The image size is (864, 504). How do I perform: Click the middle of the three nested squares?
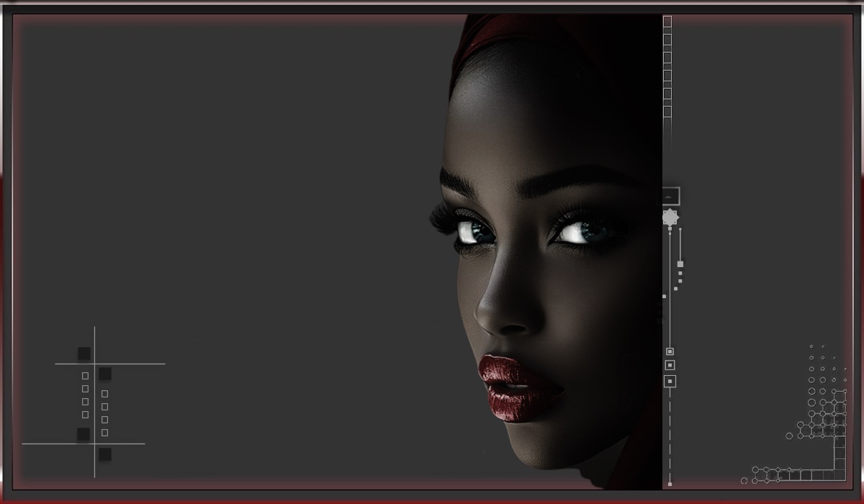point(670,365)
